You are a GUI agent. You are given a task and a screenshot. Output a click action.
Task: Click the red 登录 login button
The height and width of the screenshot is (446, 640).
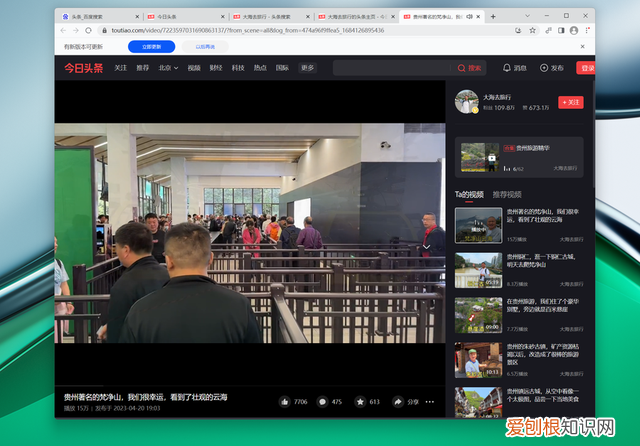(586, 68)
